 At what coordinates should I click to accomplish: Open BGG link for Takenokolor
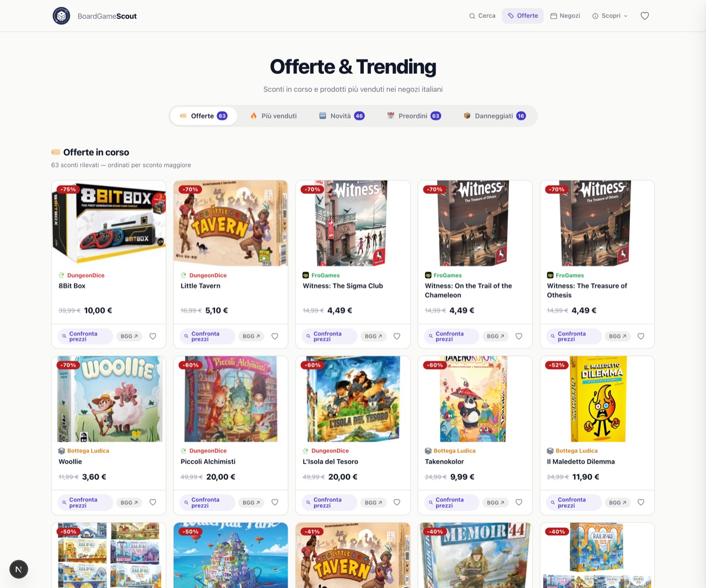[495, 502]
